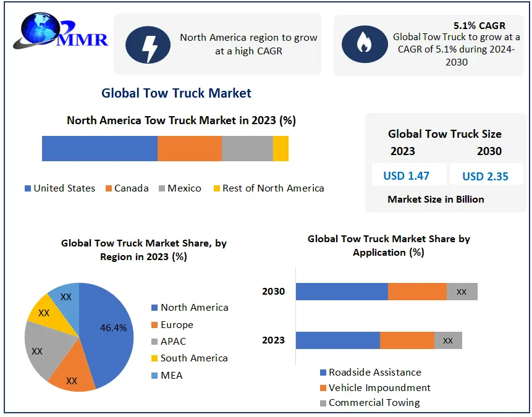Click the USD 2.35 value box
This screenshot has width=532, height=417.
485,176
